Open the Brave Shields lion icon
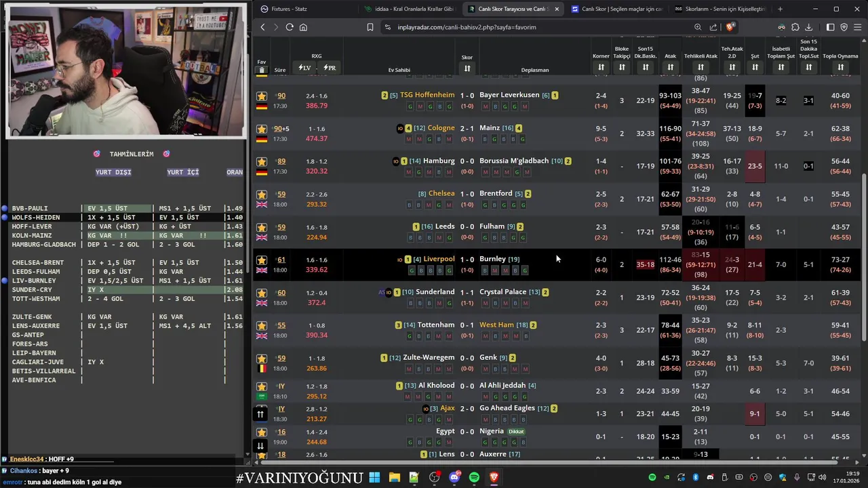Viewport: 868px width, 488px height. (730, 27)
